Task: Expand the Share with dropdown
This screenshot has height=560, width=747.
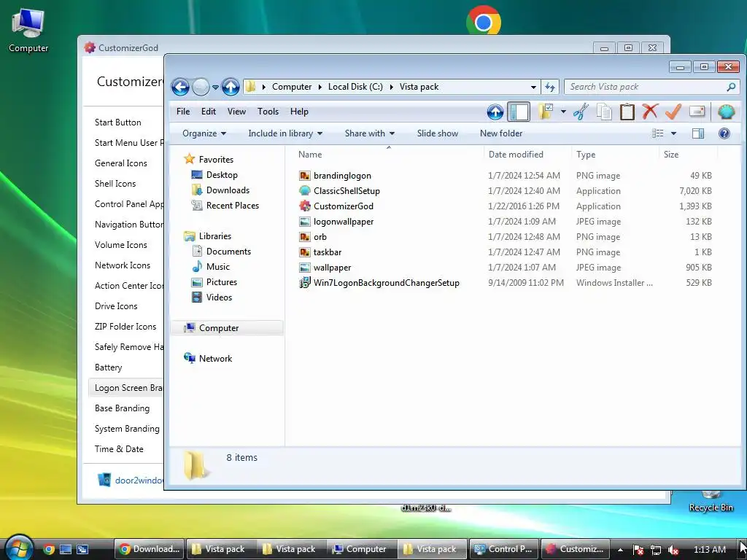Action: point(370,133)
